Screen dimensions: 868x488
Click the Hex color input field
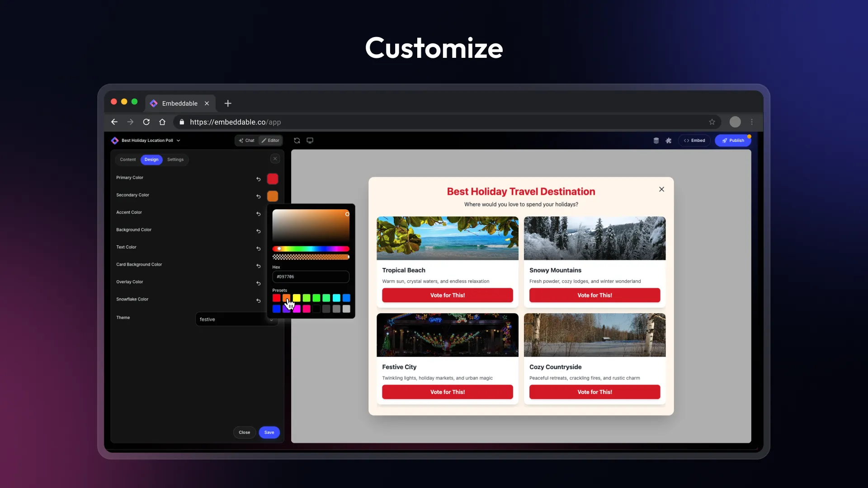click(311, 277)
